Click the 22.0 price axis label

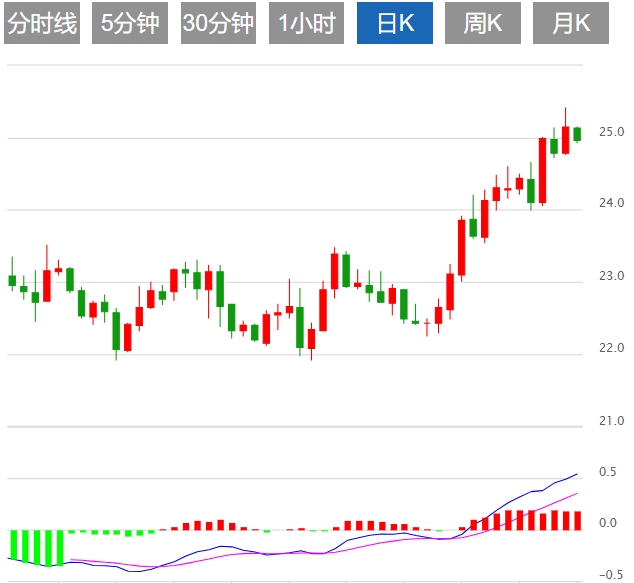point(612,348)
